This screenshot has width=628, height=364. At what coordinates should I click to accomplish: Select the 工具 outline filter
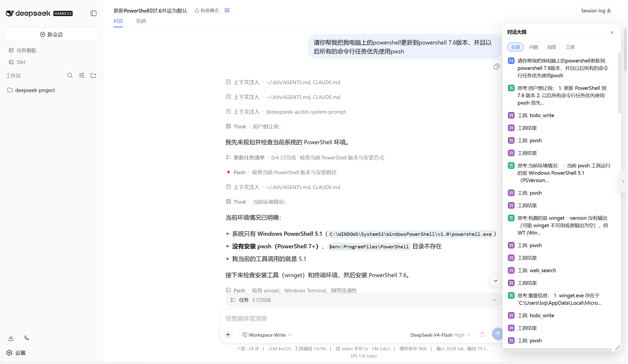(570, 47)
